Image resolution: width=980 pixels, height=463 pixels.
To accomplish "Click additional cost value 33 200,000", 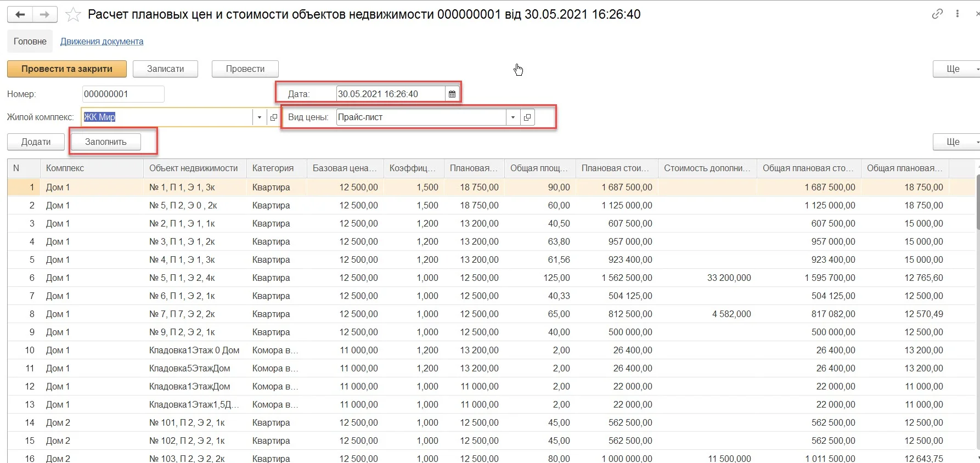I will tap(729, 278).
